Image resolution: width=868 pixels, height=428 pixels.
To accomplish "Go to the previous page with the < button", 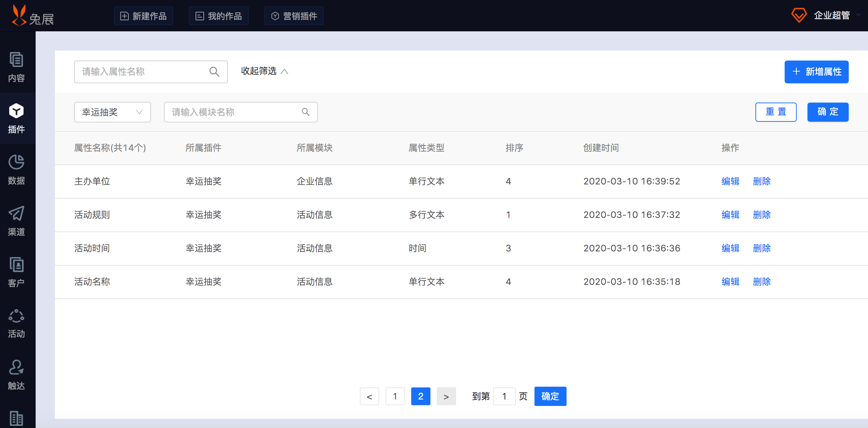I will tap(370, 396).
